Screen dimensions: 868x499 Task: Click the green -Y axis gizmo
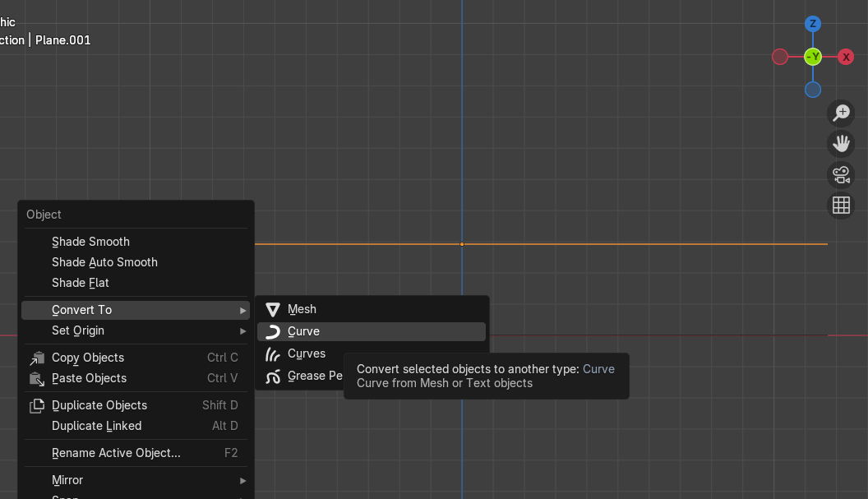click(x=813, y=57)
